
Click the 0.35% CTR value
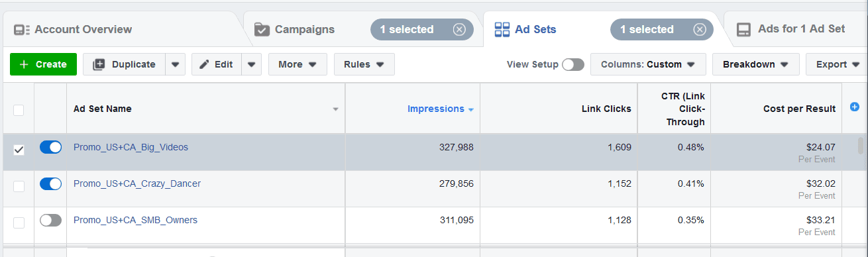[x=690, y=220]
